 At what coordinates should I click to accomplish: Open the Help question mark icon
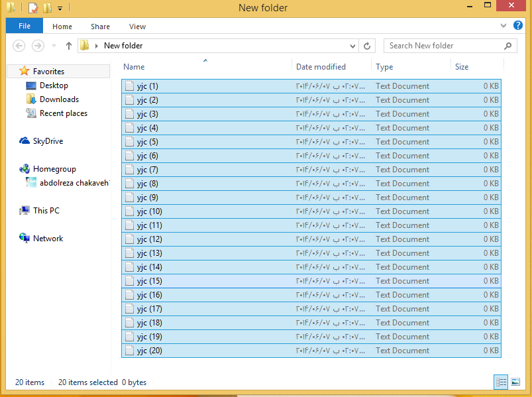(x=517, y=25)
